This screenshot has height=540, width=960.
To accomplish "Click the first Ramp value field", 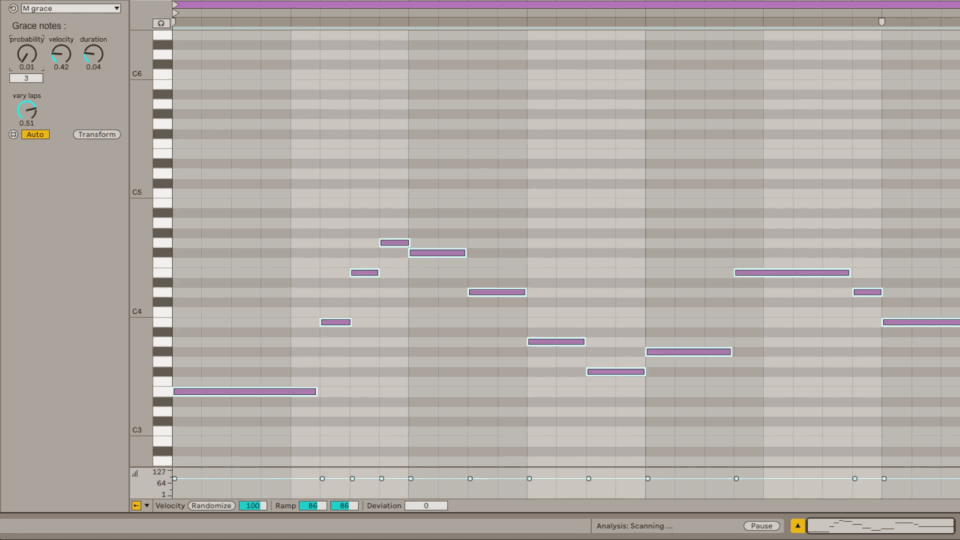I will 312,506.
